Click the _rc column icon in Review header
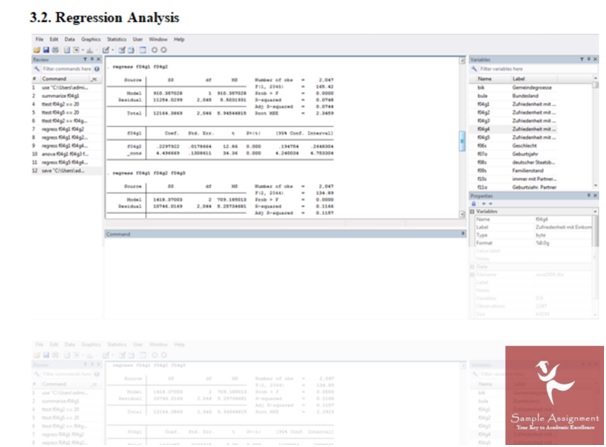Image resolution: width=606 pixels, height=447 pixels. [x=94, y=79]
